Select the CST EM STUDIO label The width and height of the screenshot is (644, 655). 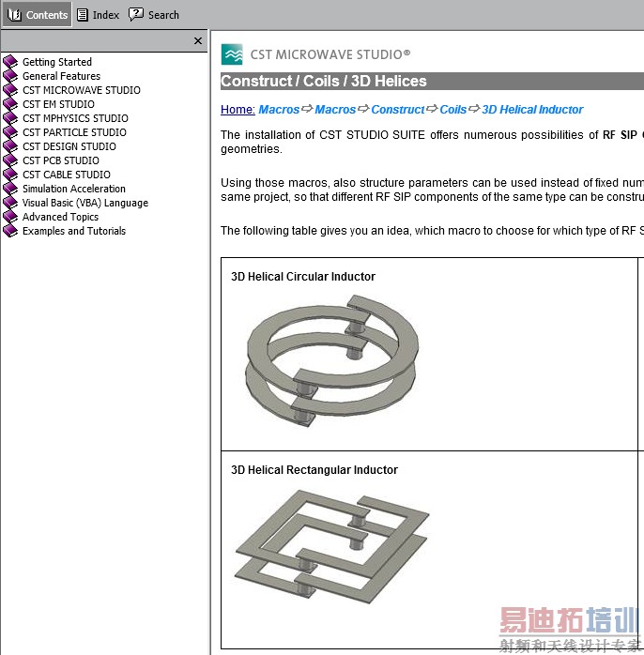tap(58, 104)
